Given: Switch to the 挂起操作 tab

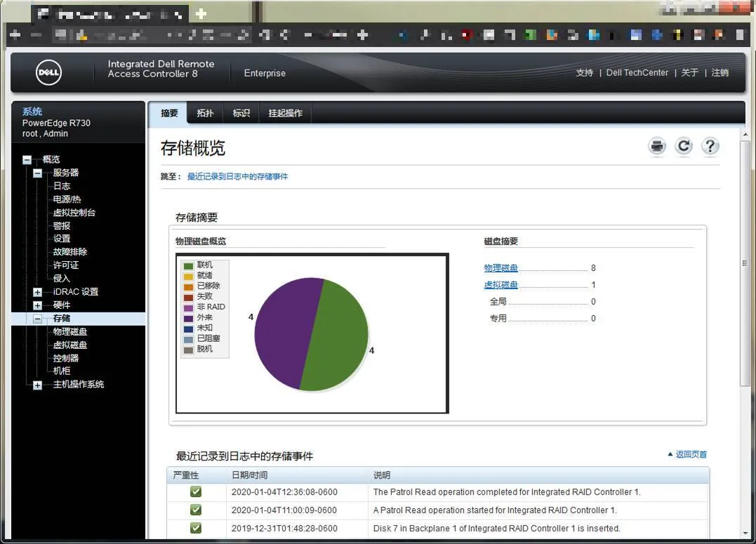Looking at the screenshot, I should click(286, 113).
